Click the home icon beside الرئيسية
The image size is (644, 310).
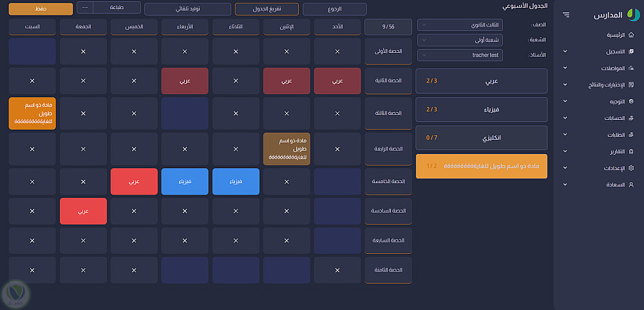tap(630, 35)
